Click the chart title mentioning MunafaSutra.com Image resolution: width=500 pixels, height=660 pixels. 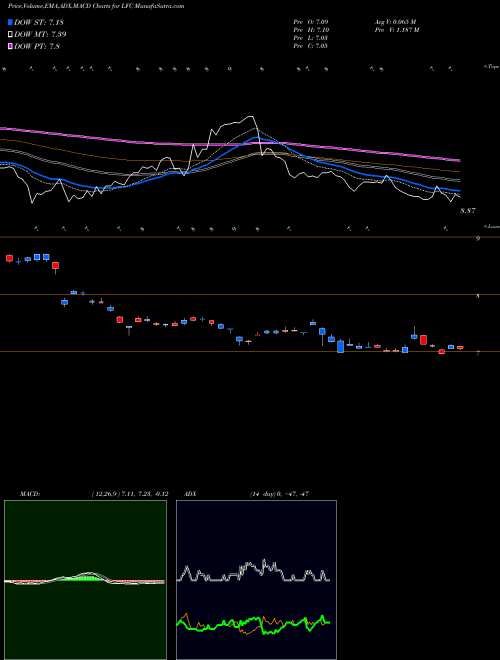coord(96,6)
